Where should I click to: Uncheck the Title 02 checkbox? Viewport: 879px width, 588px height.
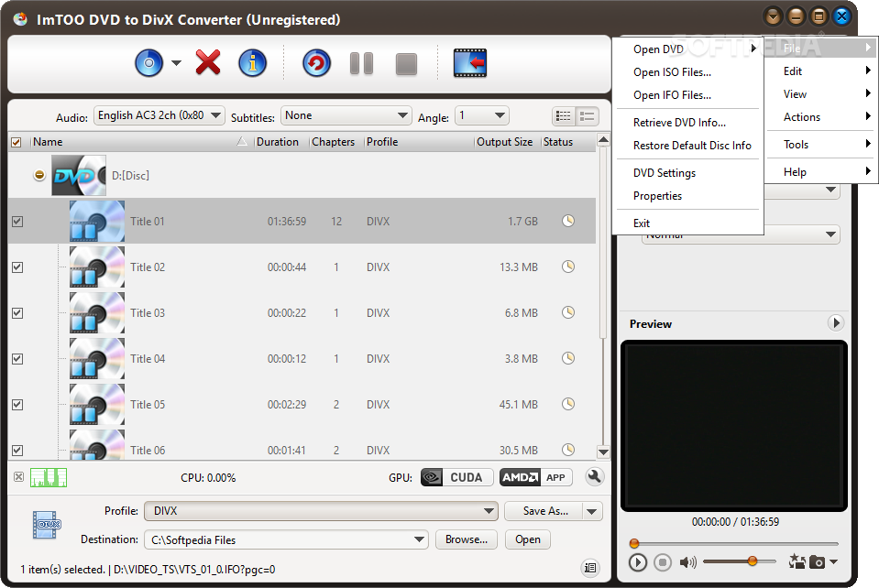(x=17, y=267)
